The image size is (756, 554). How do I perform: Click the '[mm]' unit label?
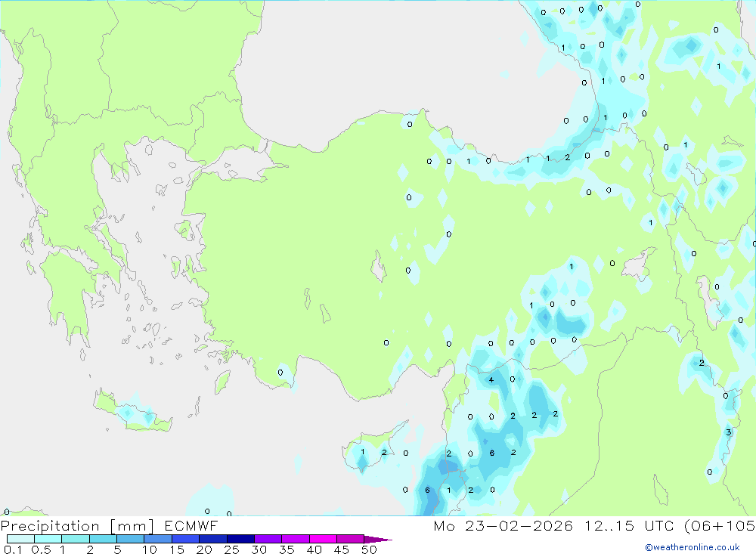coord(132,526)
